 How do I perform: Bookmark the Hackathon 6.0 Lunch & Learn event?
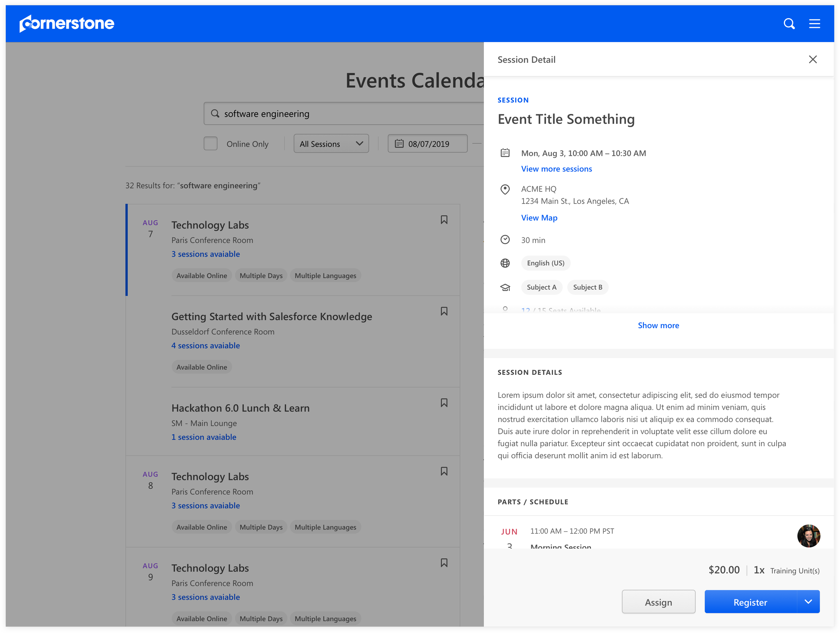click(x=444, y=403)
